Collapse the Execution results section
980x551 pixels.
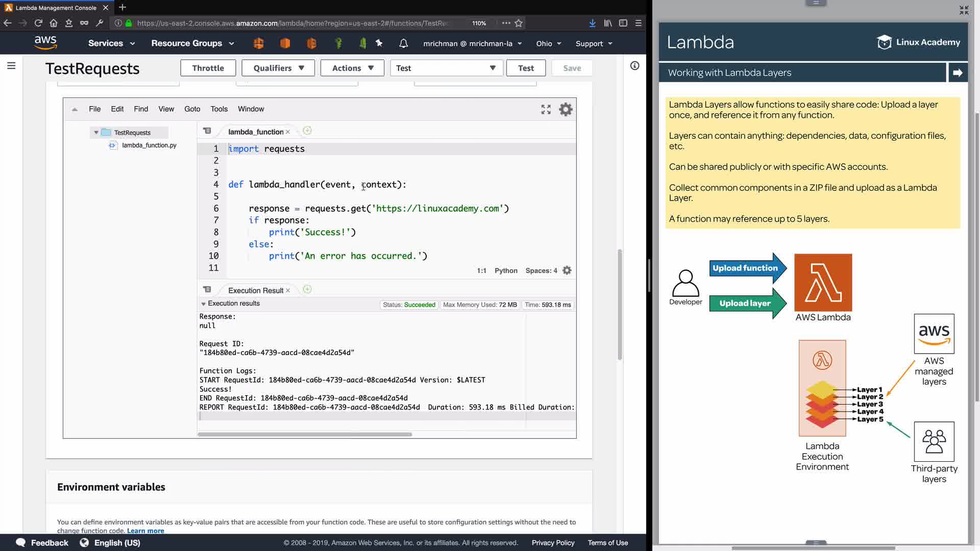[203, 304]
